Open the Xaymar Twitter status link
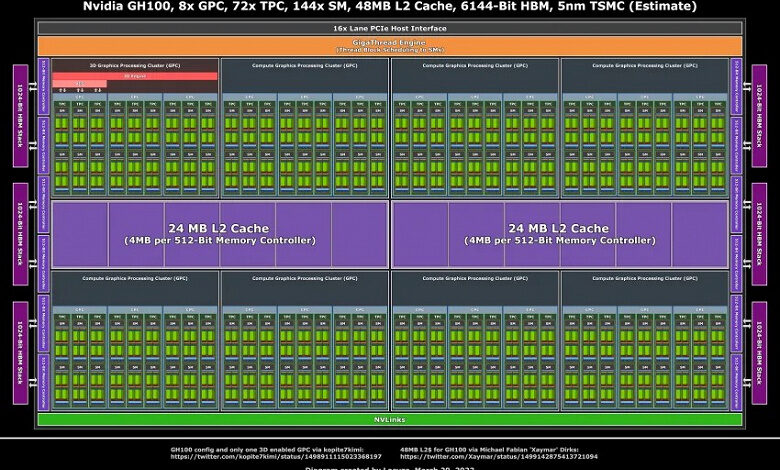Viewport: 780px width, 470px height. pos(499,457)
